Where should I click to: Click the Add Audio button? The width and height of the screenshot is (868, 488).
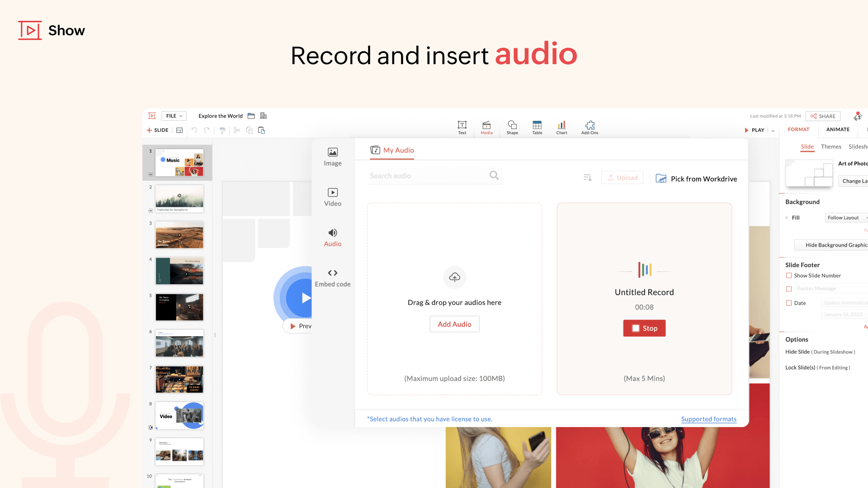[454, 324]
